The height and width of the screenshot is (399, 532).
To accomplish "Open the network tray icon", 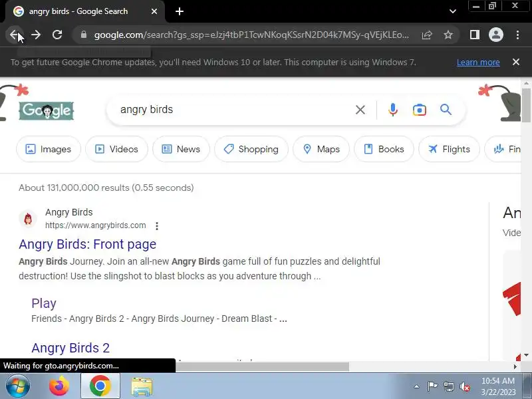I will pos(448,387).
